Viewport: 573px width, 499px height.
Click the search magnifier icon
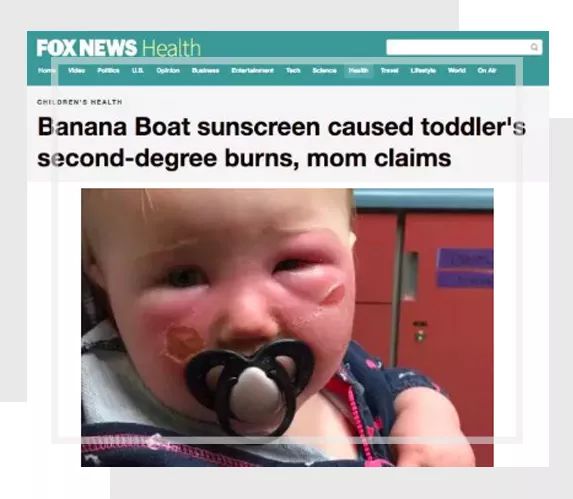point(534,47)
